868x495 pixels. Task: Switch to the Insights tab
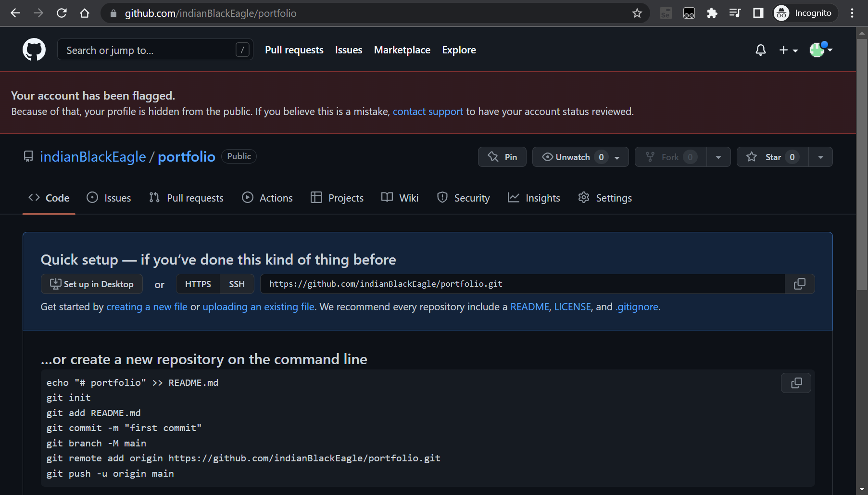click(534, 198)
